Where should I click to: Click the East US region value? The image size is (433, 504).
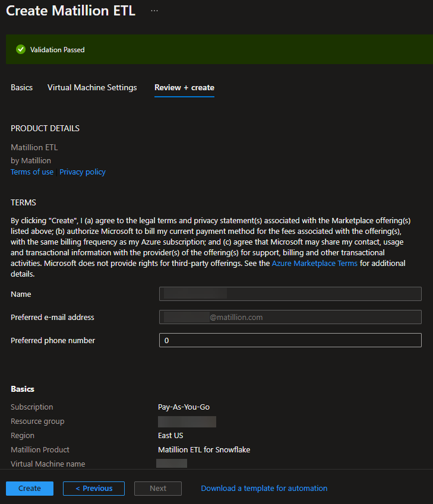point(170,436)
